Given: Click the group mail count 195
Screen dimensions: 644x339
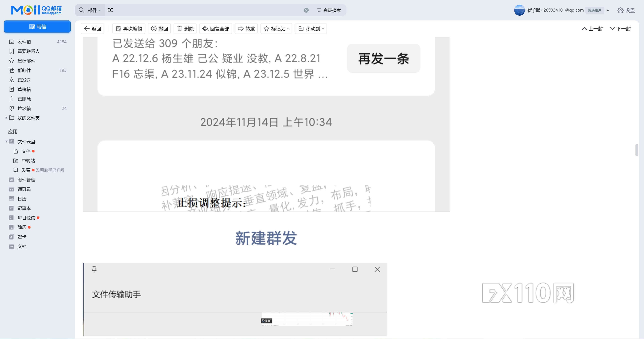Looking at the screenshot, I should pyautogui.click(x=63, y=70).
